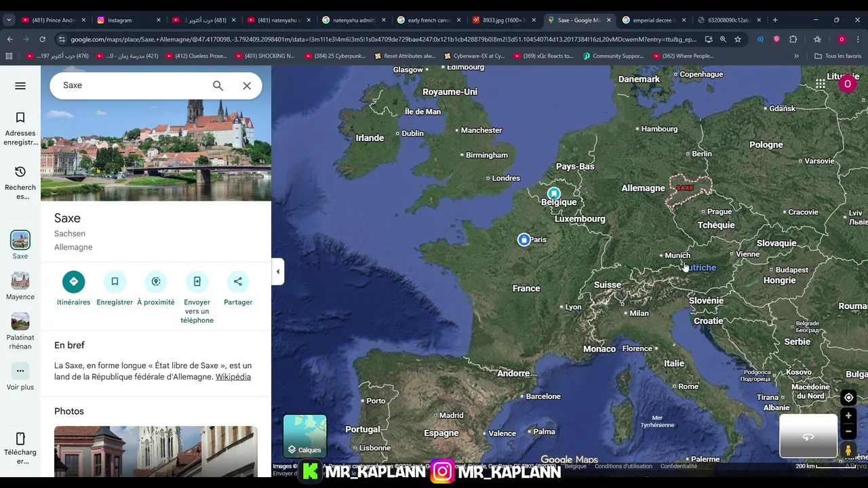Click the Belgique footer link
868x488 pixels.
click(576, 466)
